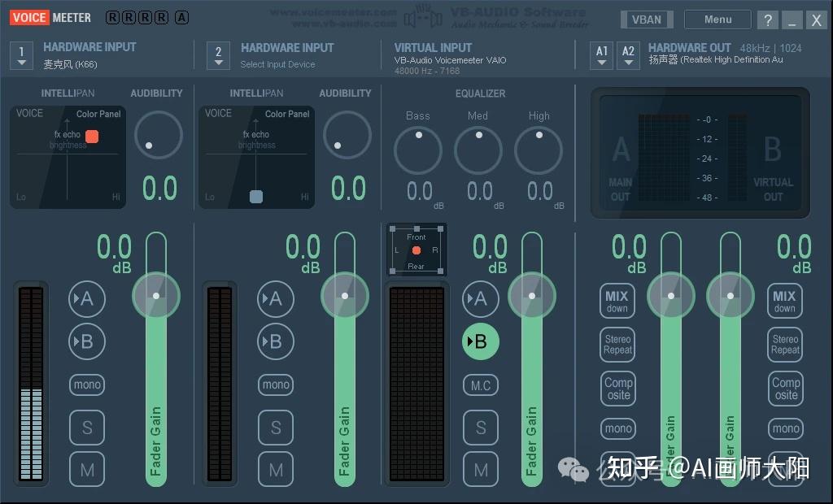Enable mono on Hardware Input 2

point(276,385)
